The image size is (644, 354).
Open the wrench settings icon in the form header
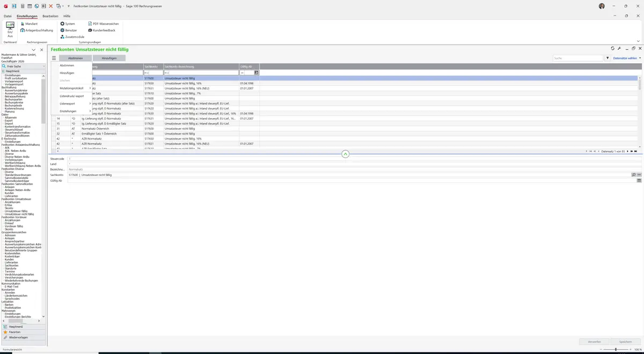tap(619, 49)
